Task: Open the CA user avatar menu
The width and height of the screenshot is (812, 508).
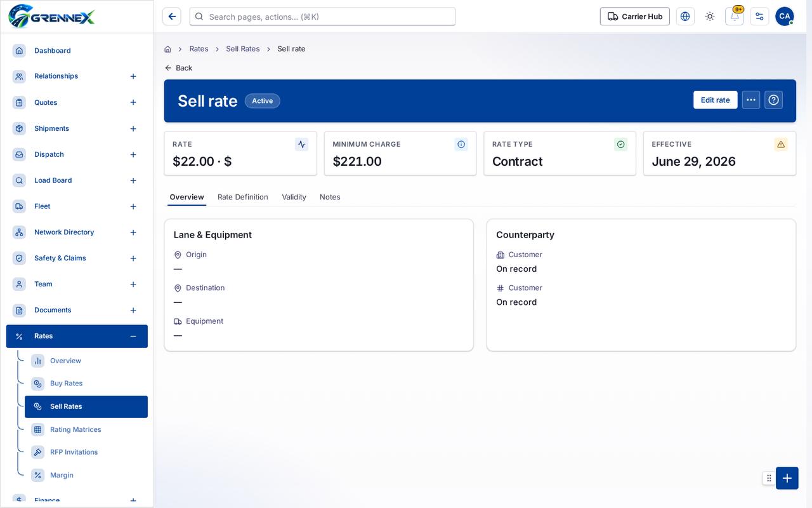Action: 785,17
